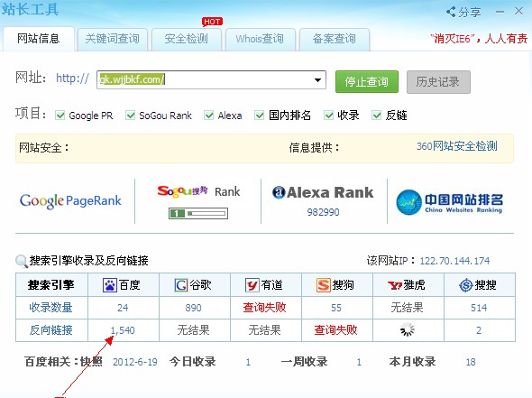Click the loading spinner in Yahoo column

pyautogui.click(x=408, y=329)
